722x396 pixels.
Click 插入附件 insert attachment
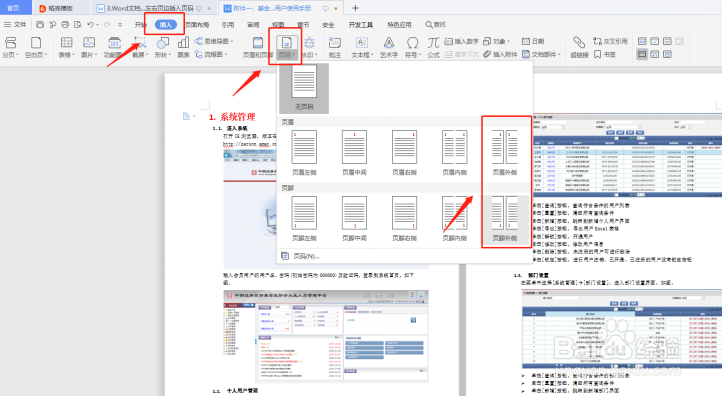click(501, 54)
